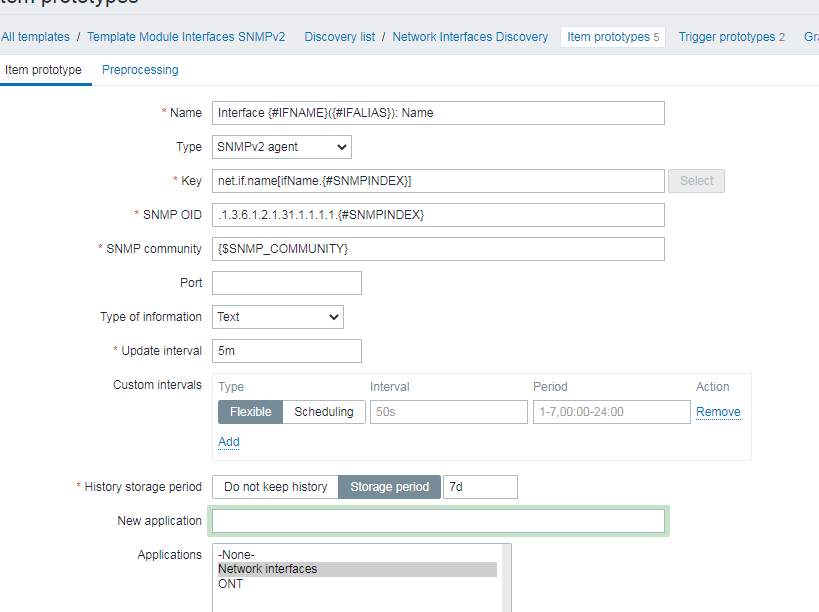Open Network Interfaces Discovery breadcrumb
The image size is (819, 612).
(470, 37)
